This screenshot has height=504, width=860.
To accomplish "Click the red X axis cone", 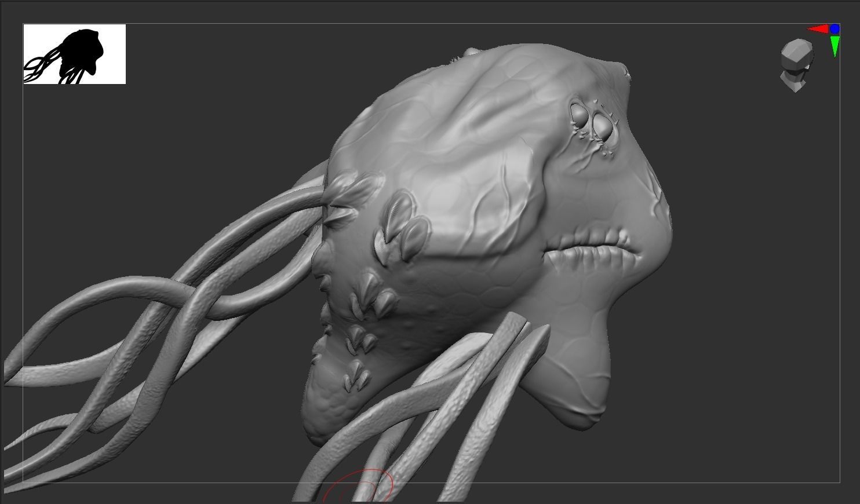I will tap(818, 29).
